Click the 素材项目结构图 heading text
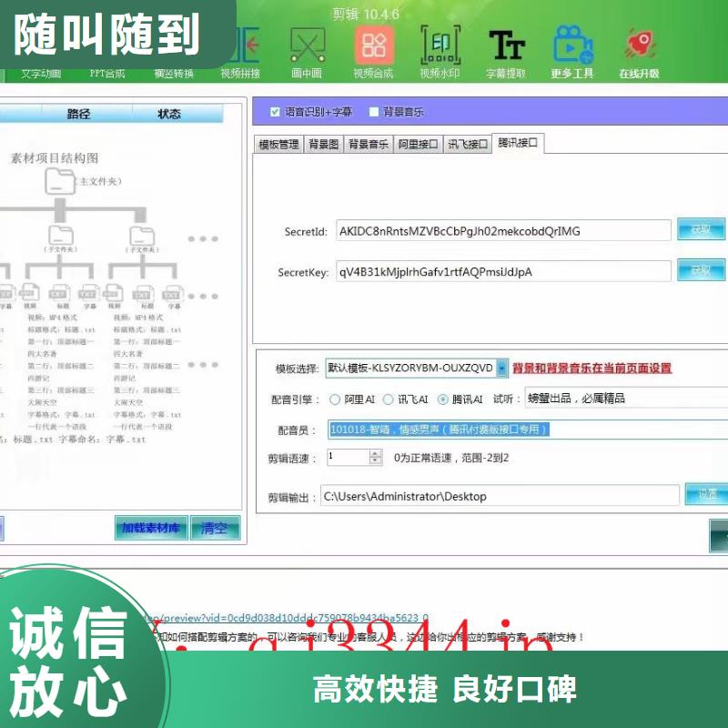The width and height of the screenshot is (728, 728). [x=55, y=158]
